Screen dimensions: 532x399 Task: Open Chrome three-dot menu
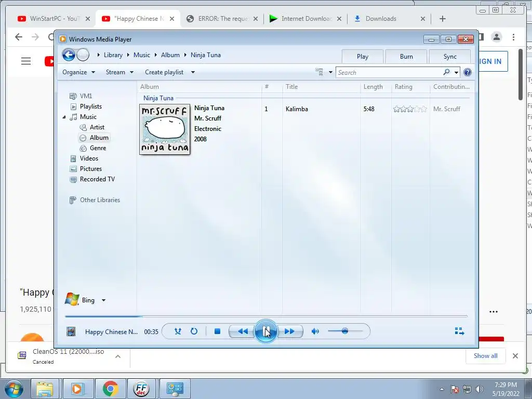pyautogui.click(x=513, y=37)
